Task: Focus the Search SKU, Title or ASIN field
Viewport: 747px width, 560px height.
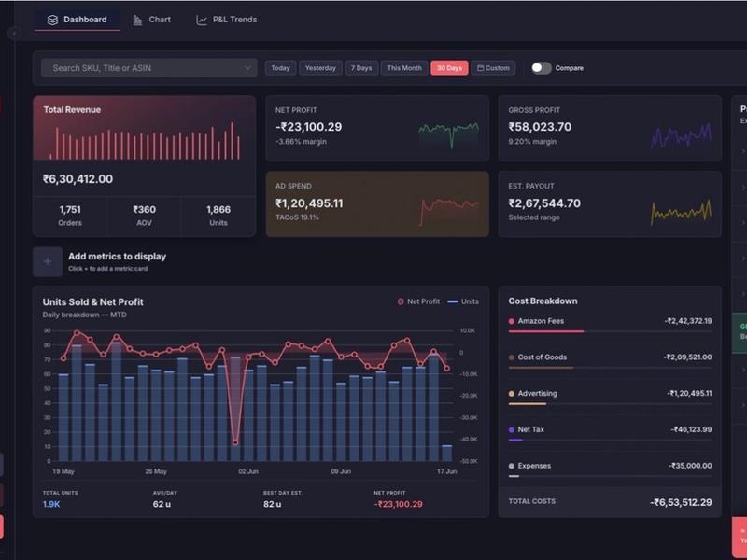Action: [x=149, y=68]
